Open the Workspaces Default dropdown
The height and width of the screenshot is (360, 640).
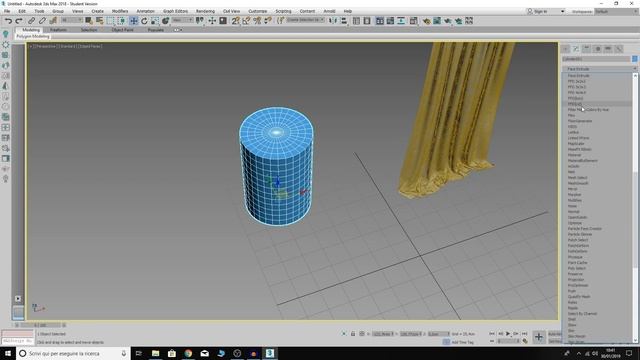pos(616,11)
